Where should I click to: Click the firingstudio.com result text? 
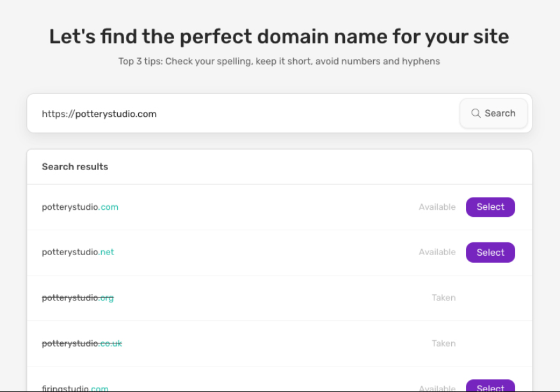(75, 388)
